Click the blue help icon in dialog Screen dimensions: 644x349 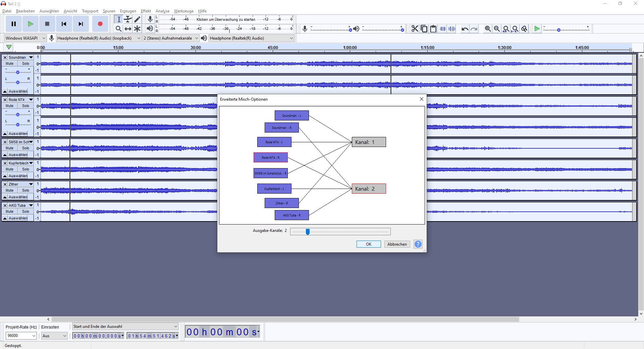[x=418, y=244]
